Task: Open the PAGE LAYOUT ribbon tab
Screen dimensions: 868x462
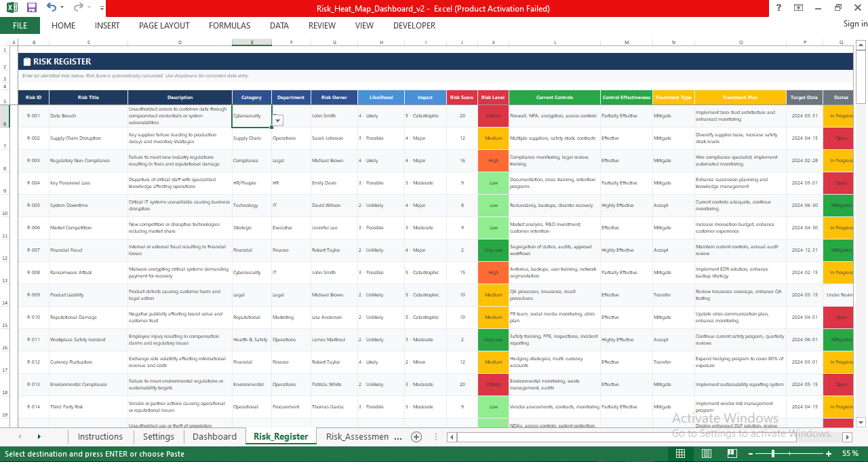Action: [x=164, y=25]
